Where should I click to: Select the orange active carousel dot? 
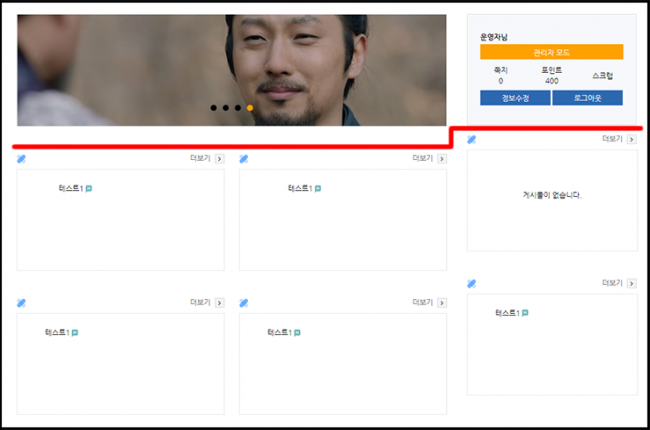pyautogui.click(x=250, y=108)
